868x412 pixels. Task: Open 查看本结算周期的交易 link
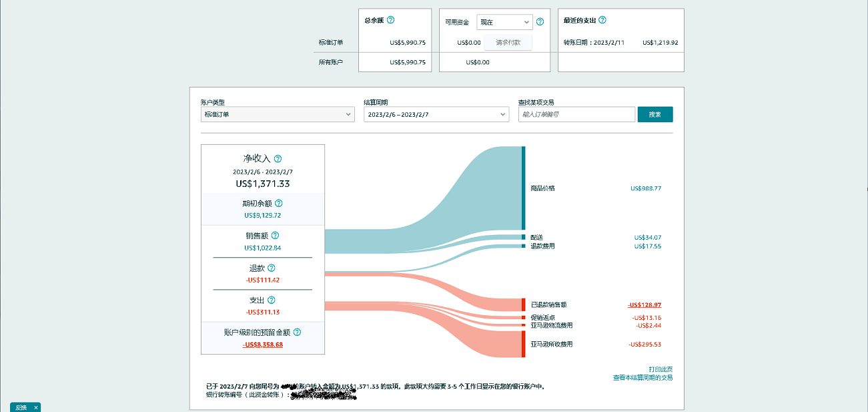click(x=642, y=378)
